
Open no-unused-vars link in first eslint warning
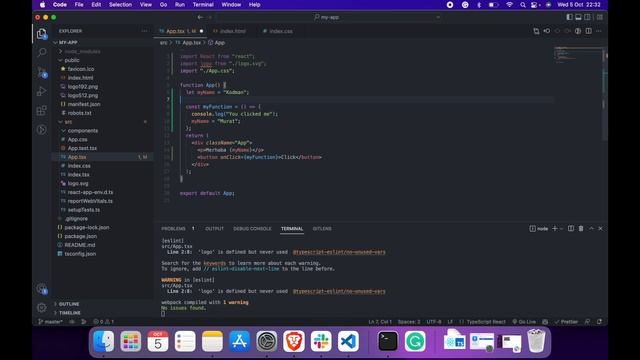tap(339, 252)
